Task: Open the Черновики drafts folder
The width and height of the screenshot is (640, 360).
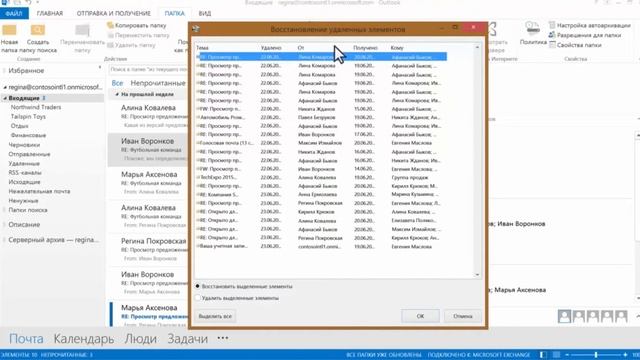Action: pos(24,145)
